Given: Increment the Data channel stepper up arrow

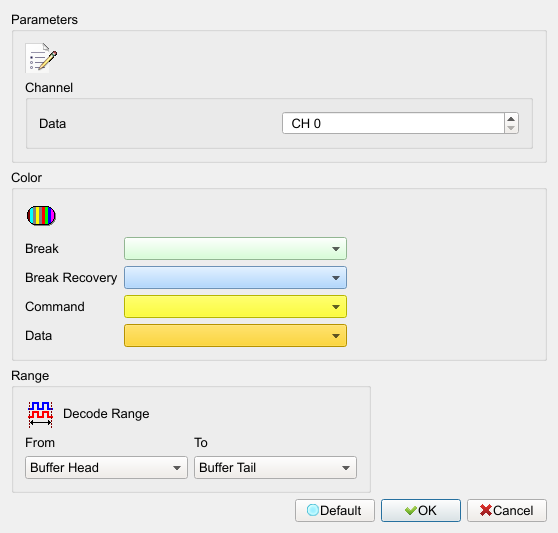Looking at the screenshot, I should click(x=511, y=119).
